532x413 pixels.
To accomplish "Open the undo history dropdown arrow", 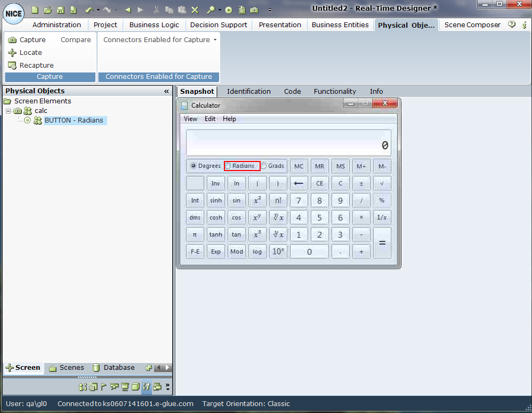I will (98, 10).
